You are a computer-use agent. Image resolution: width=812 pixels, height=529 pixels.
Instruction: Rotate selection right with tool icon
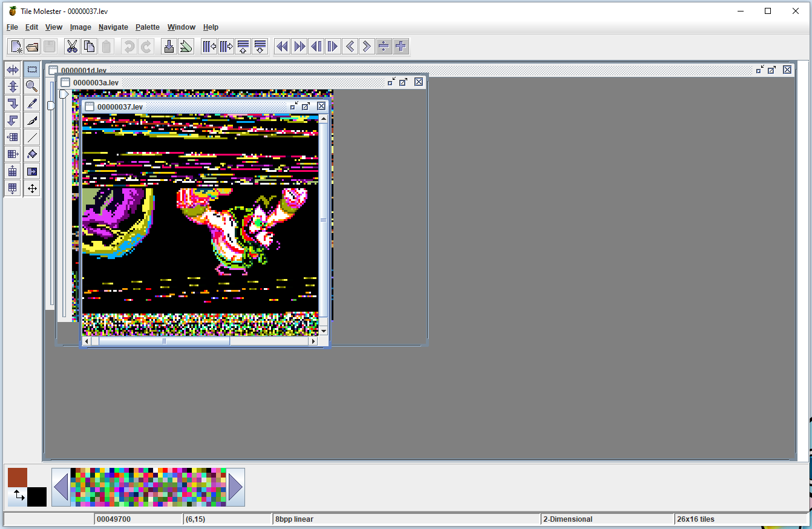pos(13,103)
